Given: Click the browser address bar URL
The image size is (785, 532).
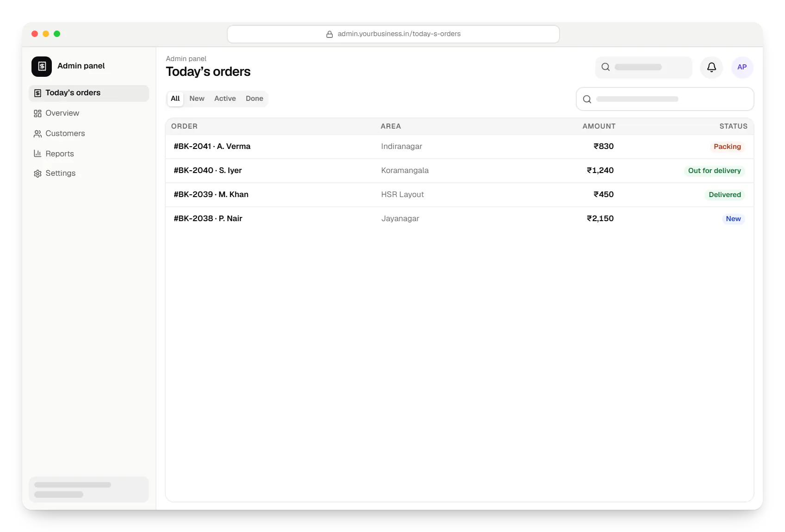Looking at the screenshot, I should tap(393, 34).
